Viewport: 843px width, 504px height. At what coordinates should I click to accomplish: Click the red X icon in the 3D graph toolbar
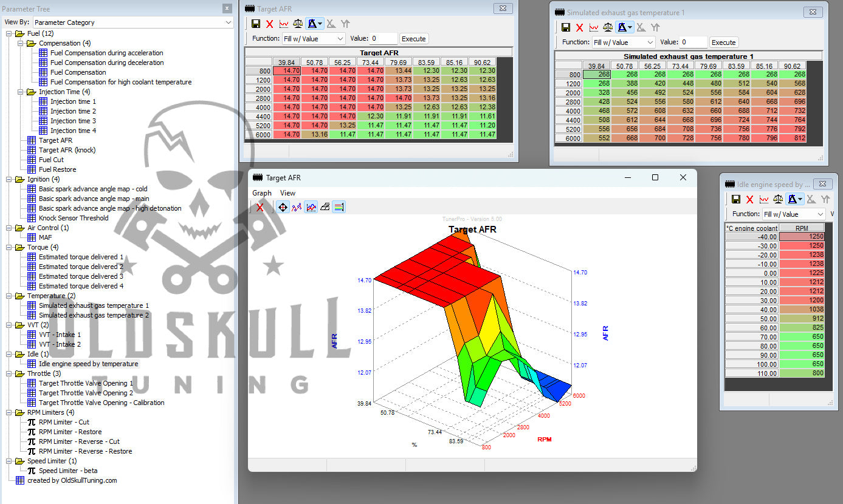260,207
